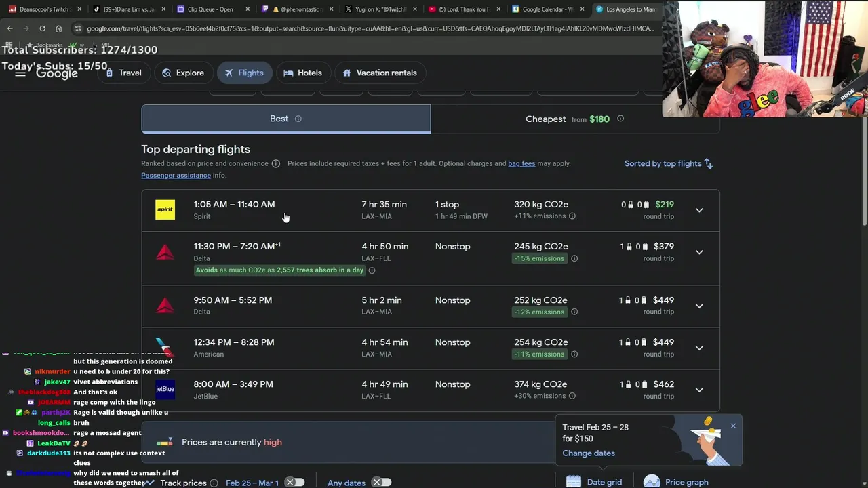Image resolution: width=868 pixels, height=488 pixels.
Task: Click the Price graph button
Action: click(x=677, y=481)
